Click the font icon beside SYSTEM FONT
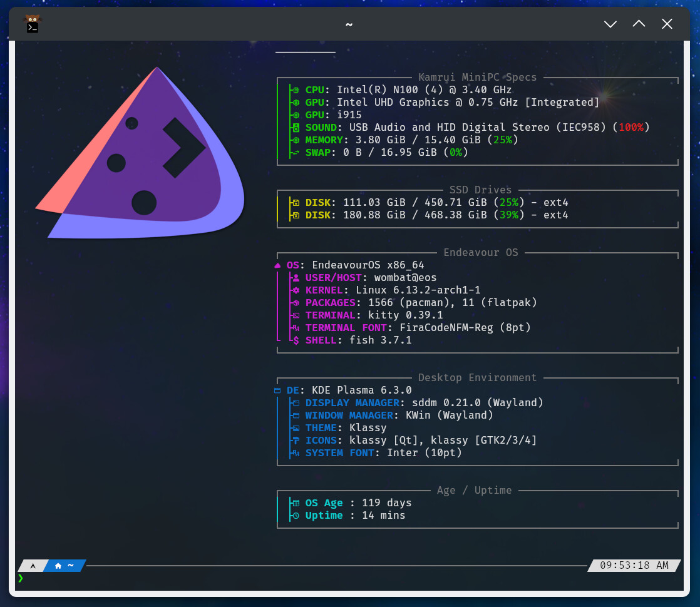The width and height of the screenshot is (700, 607). (296, 453)
